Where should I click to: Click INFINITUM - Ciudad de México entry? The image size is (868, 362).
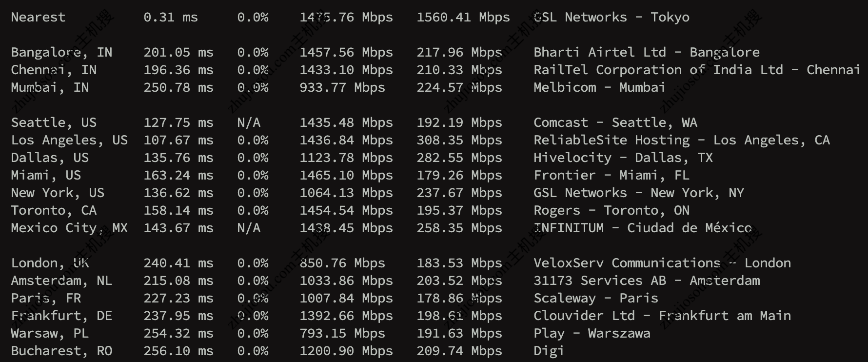(642, 228)
